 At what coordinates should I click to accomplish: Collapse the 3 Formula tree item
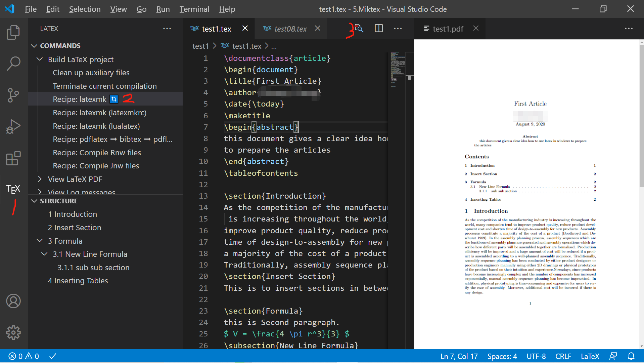(x=39, y=241)
